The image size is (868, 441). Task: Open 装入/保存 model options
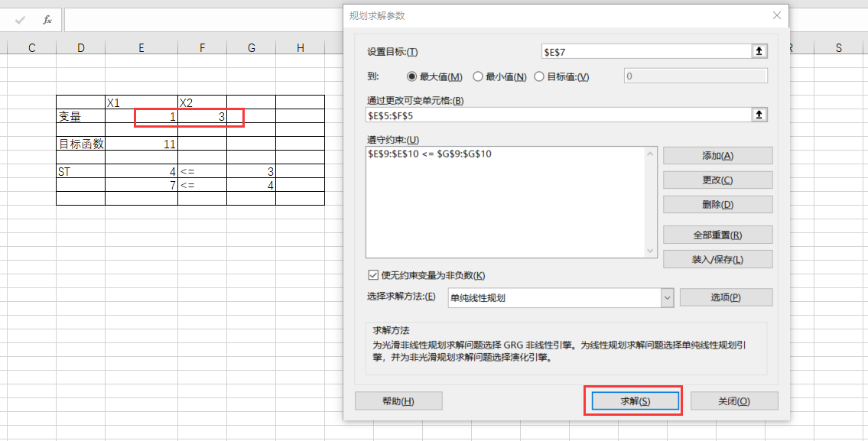716,258
